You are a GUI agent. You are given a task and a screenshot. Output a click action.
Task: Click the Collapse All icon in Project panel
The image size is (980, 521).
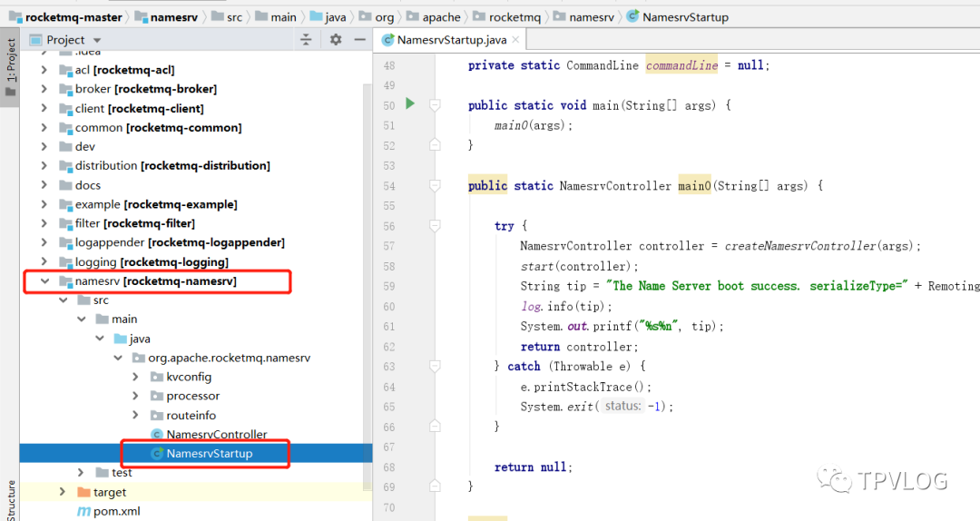(306, 39)
